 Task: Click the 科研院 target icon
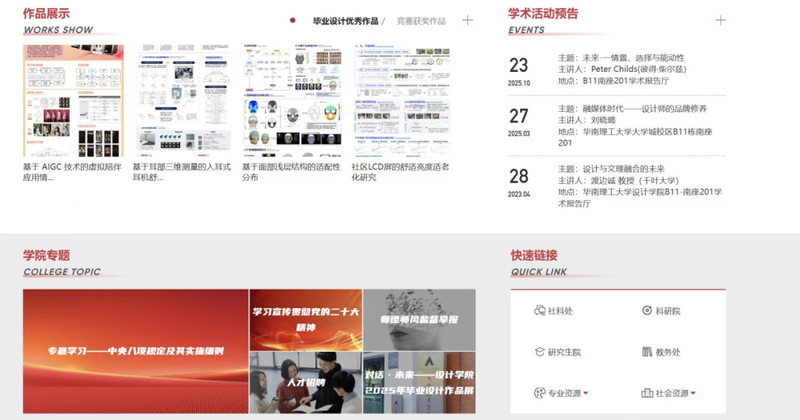647,311
